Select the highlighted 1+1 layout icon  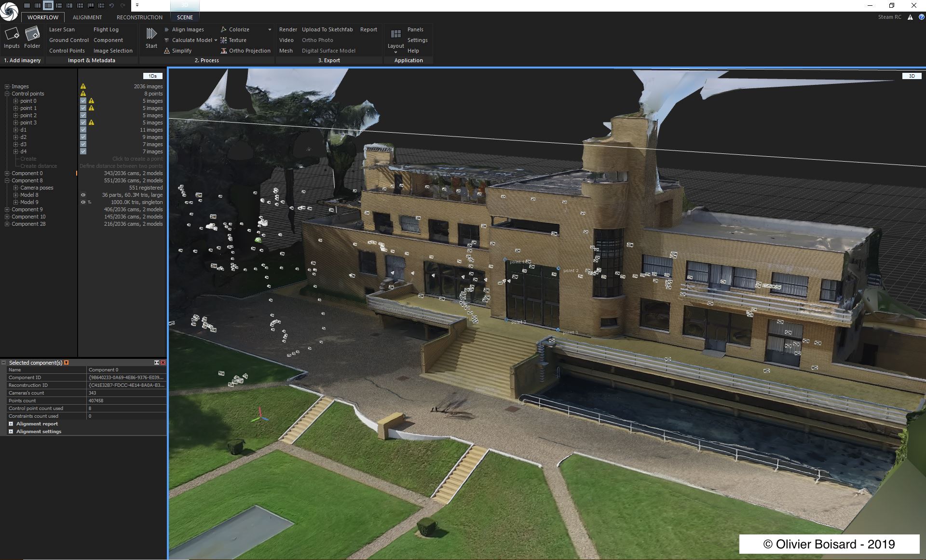48,5
